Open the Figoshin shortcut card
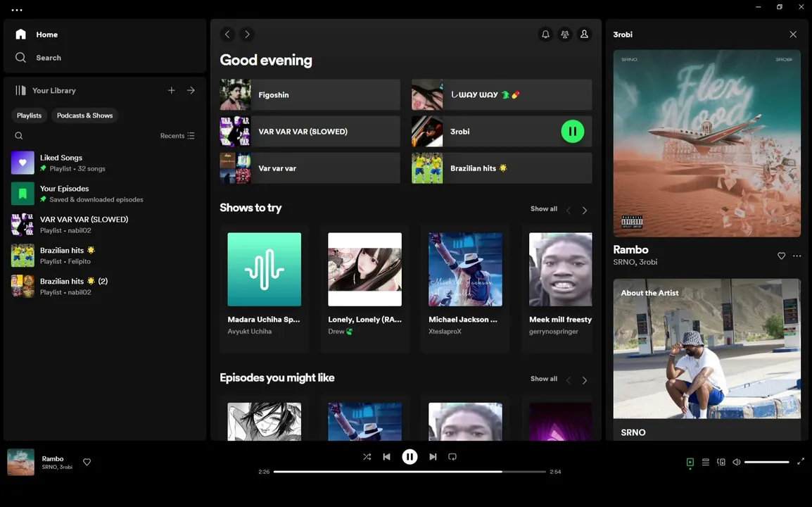 coord(310,95)
